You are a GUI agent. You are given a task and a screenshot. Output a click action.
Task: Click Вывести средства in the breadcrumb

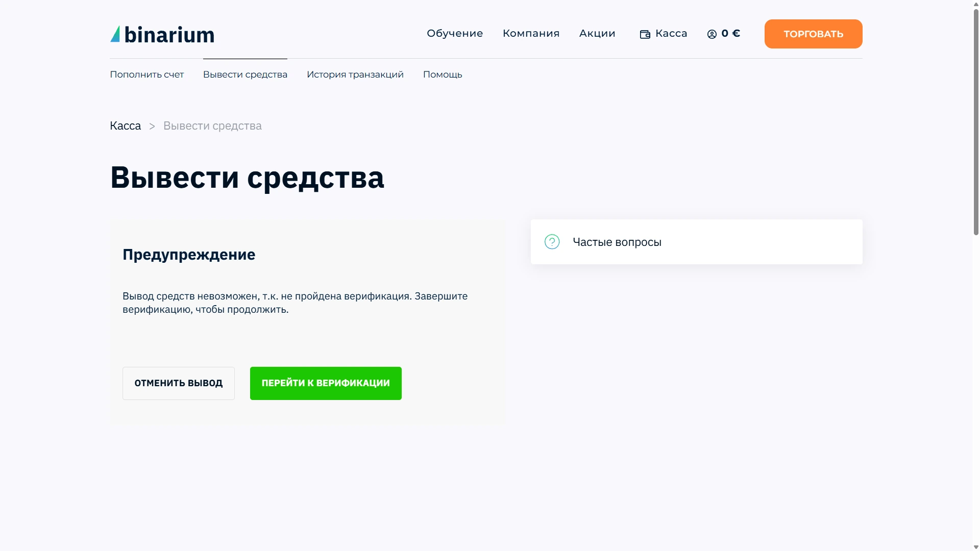tap(212, 126)
